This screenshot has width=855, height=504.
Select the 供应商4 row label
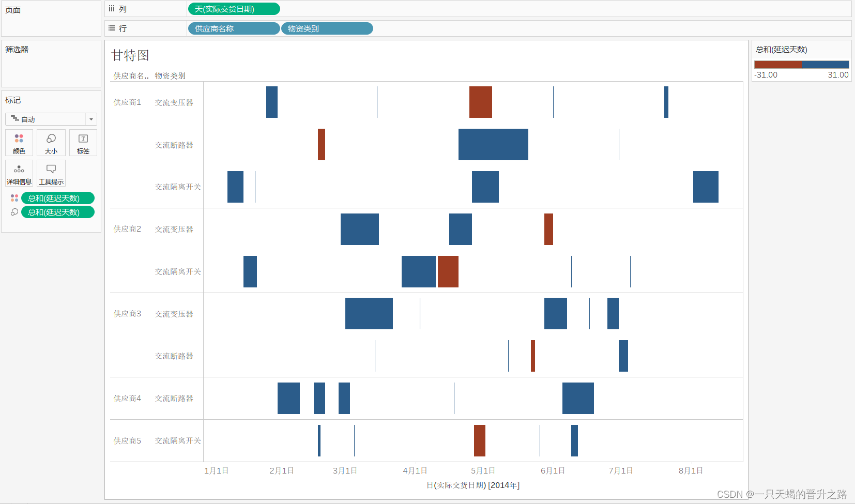[127, 399]
